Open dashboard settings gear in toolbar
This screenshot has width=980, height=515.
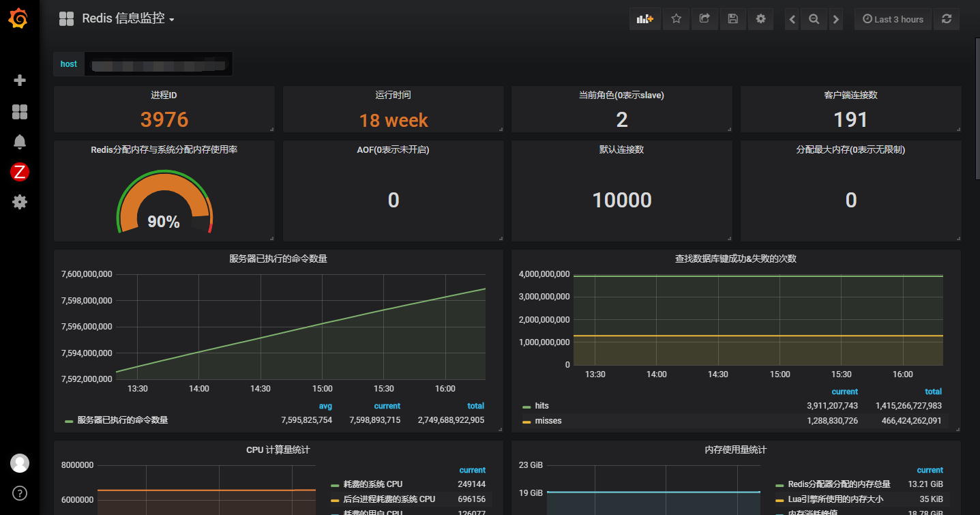pyautogui.click(x=760, y=19)
